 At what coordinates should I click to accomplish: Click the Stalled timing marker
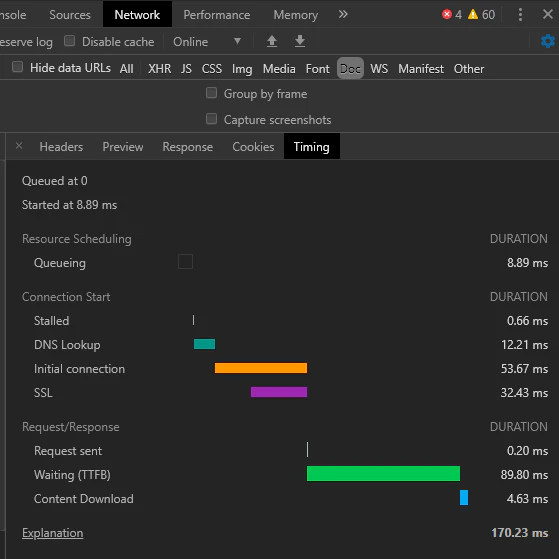[x=194, y=320]
